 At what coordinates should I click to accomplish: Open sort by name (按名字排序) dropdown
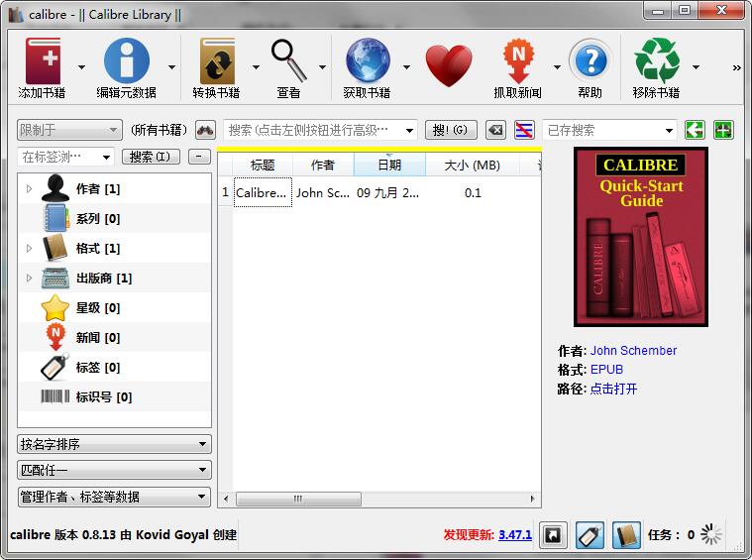(114, 444)
